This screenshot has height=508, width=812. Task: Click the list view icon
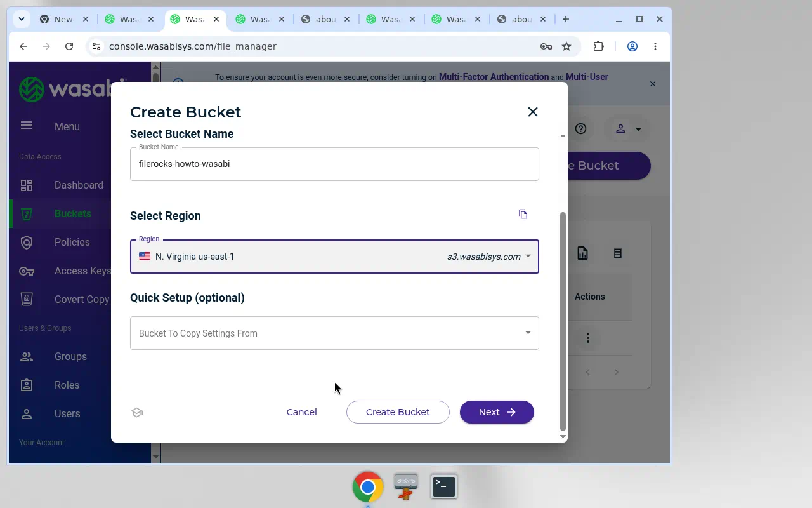[617, 253]
